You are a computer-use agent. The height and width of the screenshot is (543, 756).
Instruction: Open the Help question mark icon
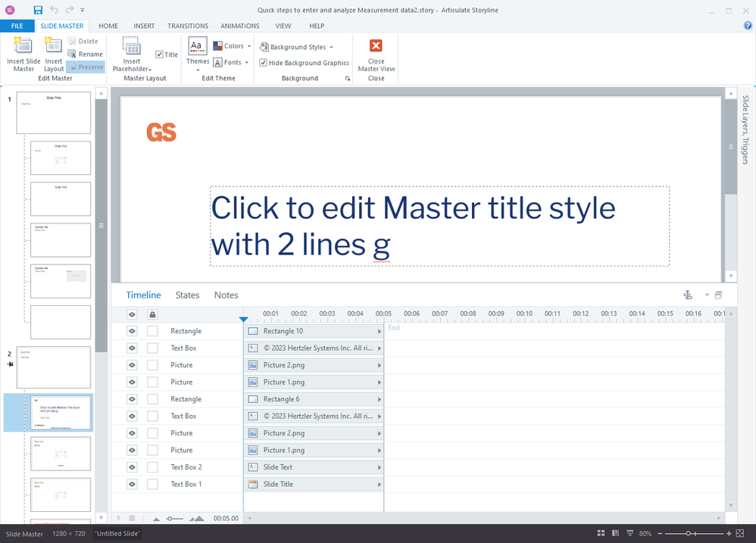coord(748,26)
